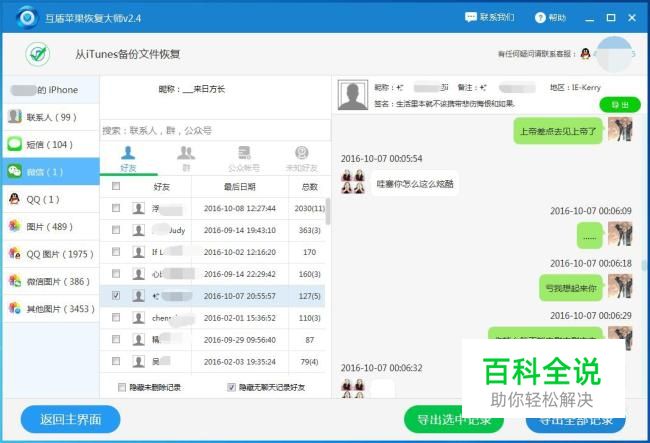The image size is (650, 443).
Task: Open the 帮助 help menu
Action: [x=551, y=17]
